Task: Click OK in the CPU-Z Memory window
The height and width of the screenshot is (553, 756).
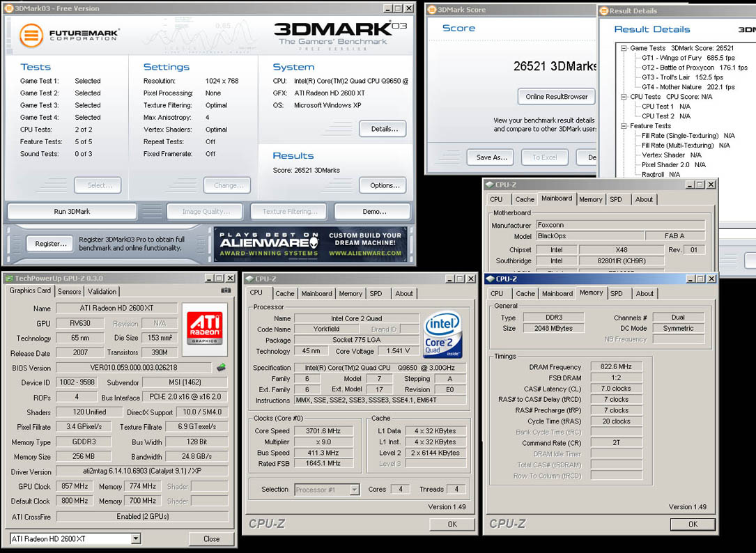Action: tap(693, 524)
